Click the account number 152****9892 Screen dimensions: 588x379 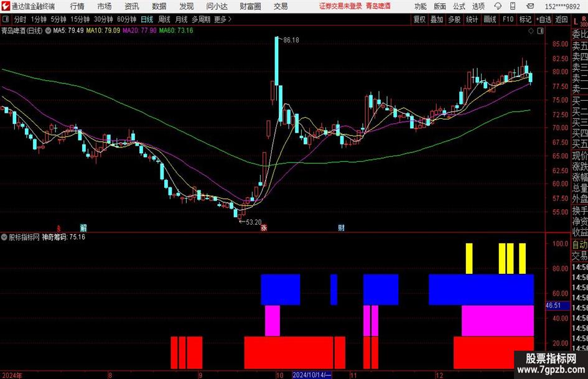pyautogui.click(x=562, y=6)
